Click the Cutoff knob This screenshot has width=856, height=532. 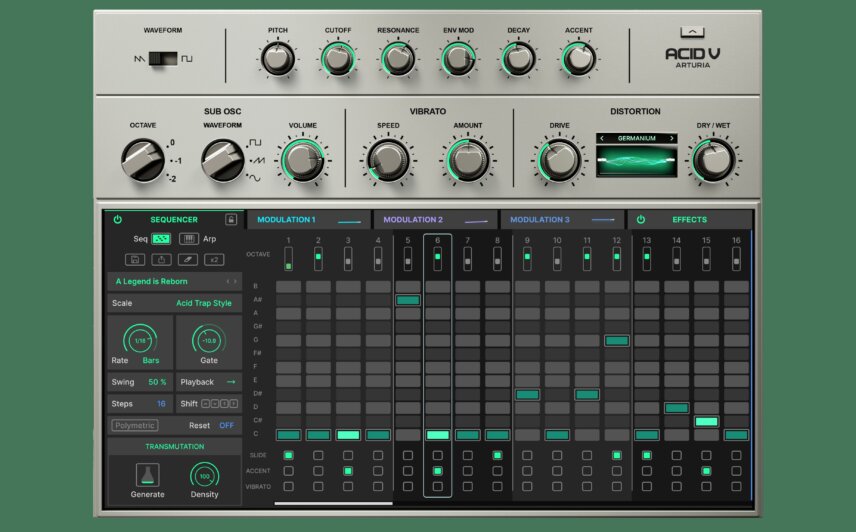[x=338, y=59]
